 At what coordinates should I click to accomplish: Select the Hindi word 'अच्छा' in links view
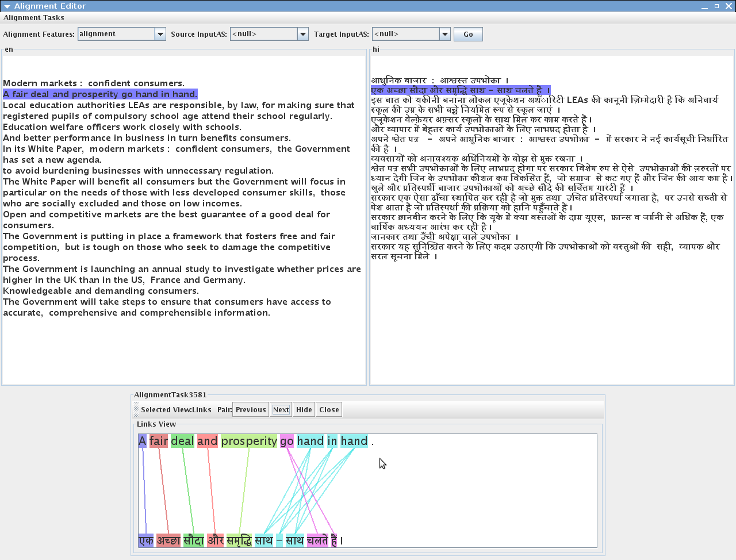coord(168,540)
